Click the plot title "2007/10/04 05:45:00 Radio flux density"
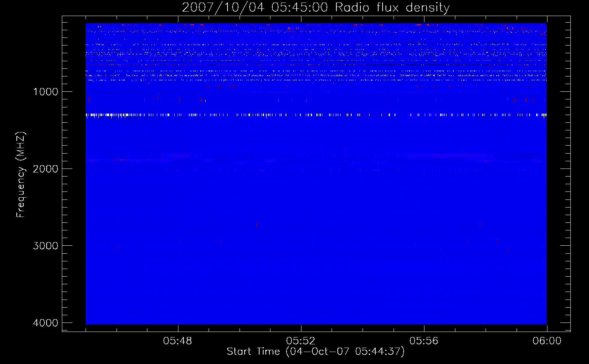Viewport: 589px width, 364px height. pyautogui.click(x=316, y=8)
